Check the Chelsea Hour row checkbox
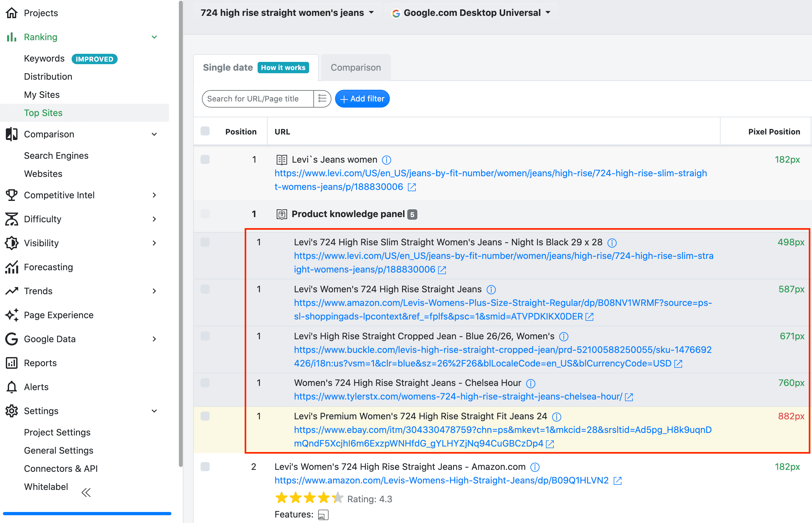 205,382
